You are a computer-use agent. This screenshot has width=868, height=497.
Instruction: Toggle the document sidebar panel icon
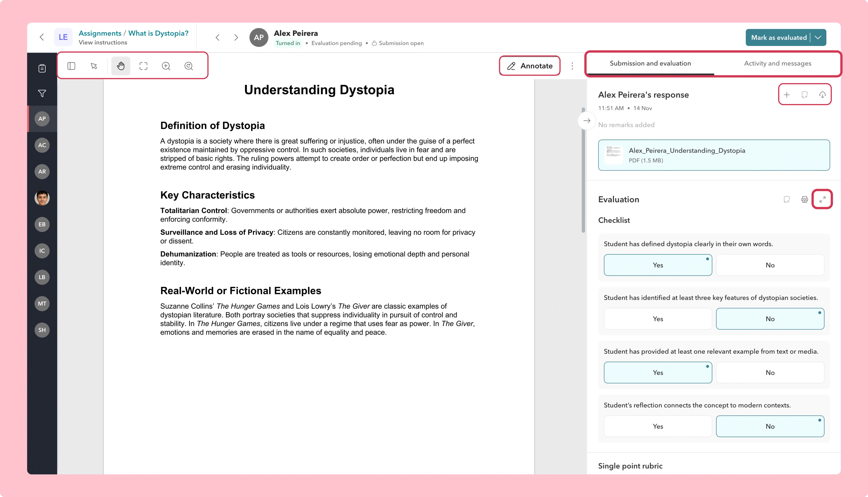pyautogui.click(x=71, y=66)
